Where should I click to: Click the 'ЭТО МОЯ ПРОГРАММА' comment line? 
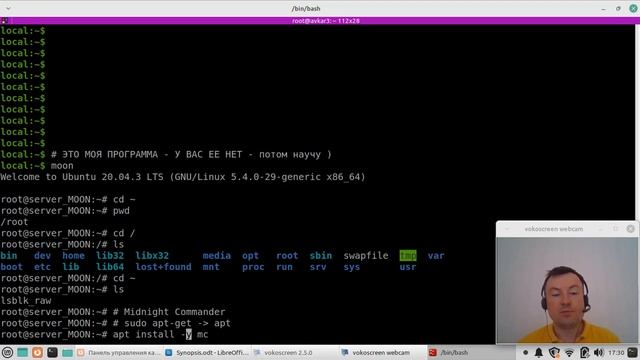coord(191,155)
